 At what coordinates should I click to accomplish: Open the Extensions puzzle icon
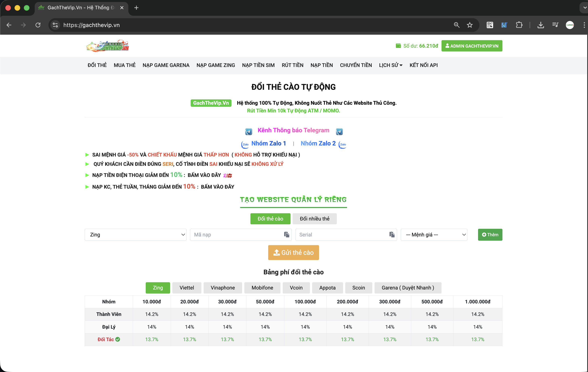(x=519, y=25)
